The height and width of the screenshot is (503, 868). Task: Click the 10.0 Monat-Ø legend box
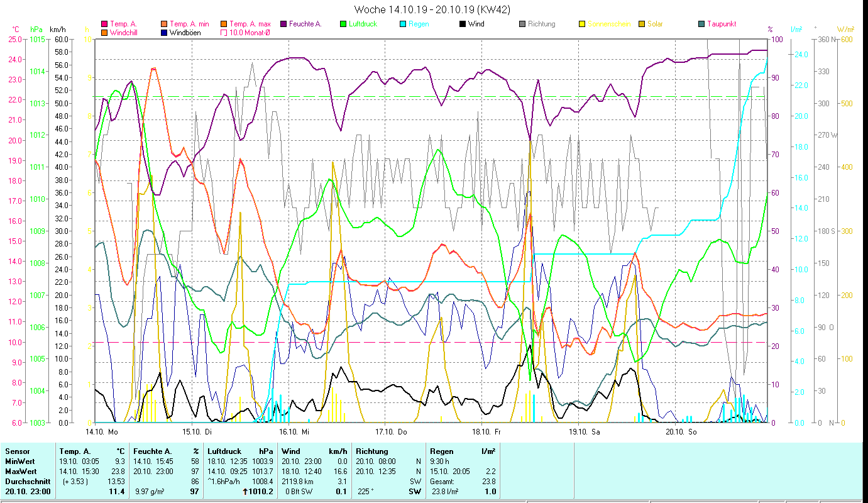pyautogui.click(x=224, y=32)
